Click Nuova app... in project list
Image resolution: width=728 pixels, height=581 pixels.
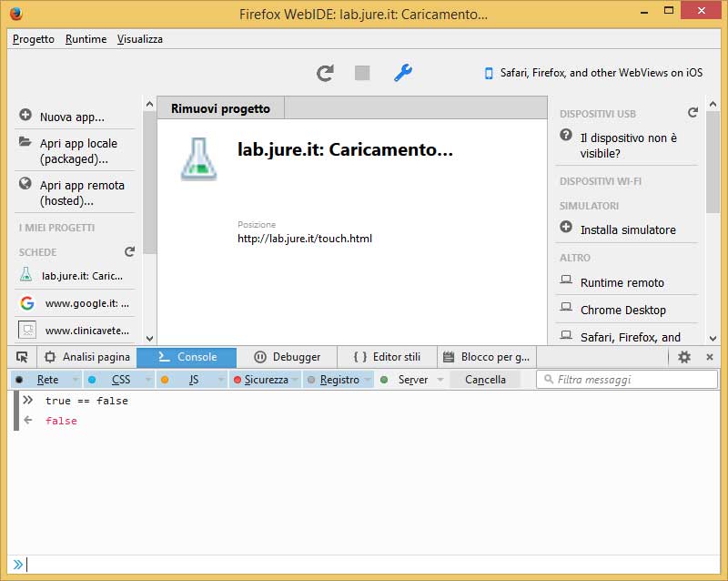[72, 117]
